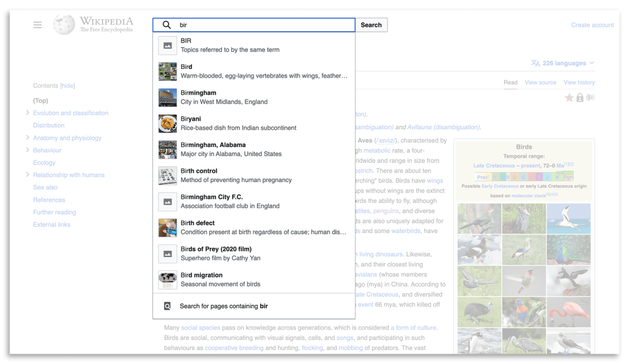The height and width of the screenshot is (364, 629).
Task: Click the Wikipedia globe logo
Action: (64, 25)
